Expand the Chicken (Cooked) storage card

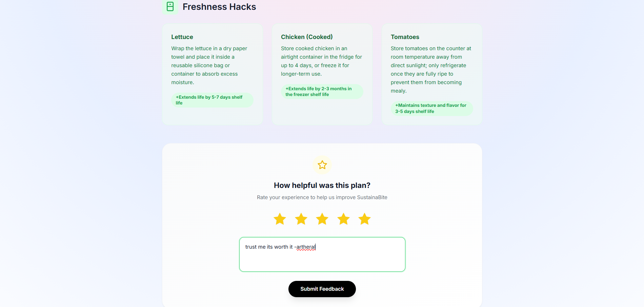click(x=322, y=74)
